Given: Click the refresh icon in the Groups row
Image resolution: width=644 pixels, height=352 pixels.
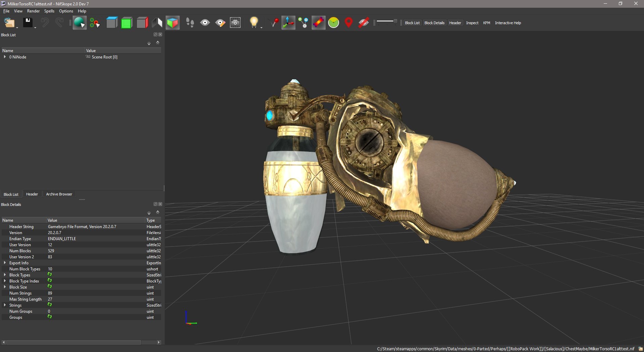Looking at the screenshot, I should pyautogui.click(x=50, y=317).
